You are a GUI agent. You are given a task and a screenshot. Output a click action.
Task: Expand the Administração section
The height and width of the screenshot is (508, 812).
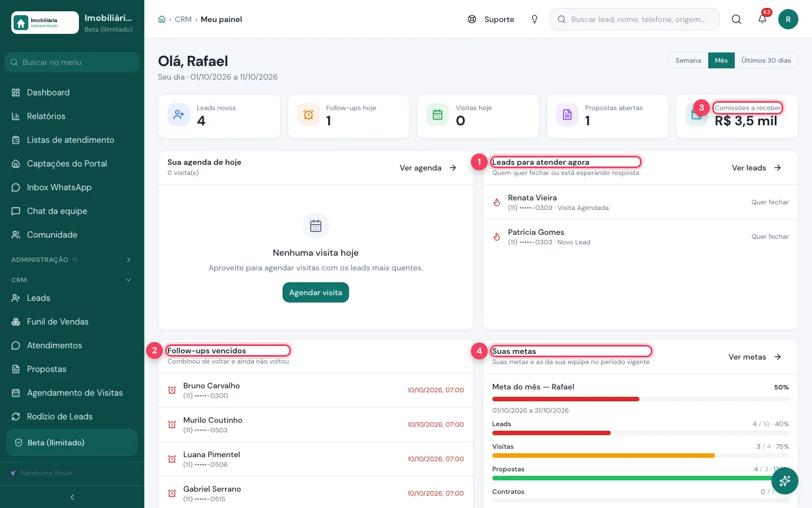72,260
